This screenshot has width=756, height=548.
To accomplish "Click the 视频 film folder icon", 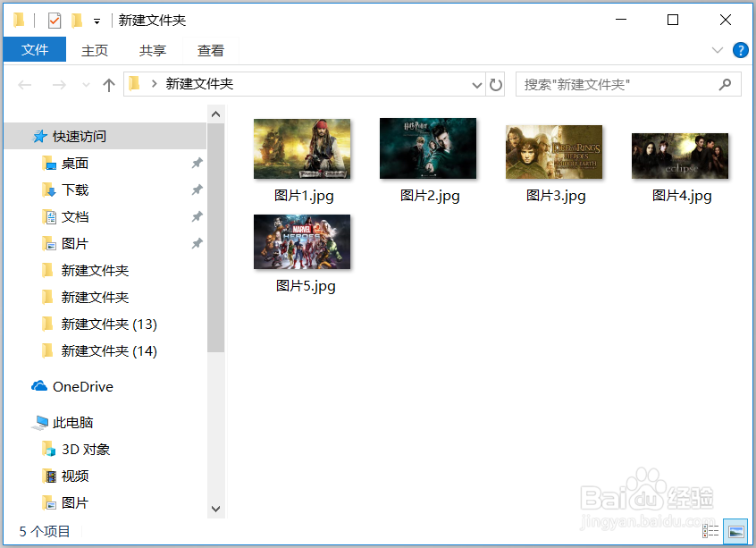I will point(49,476).
